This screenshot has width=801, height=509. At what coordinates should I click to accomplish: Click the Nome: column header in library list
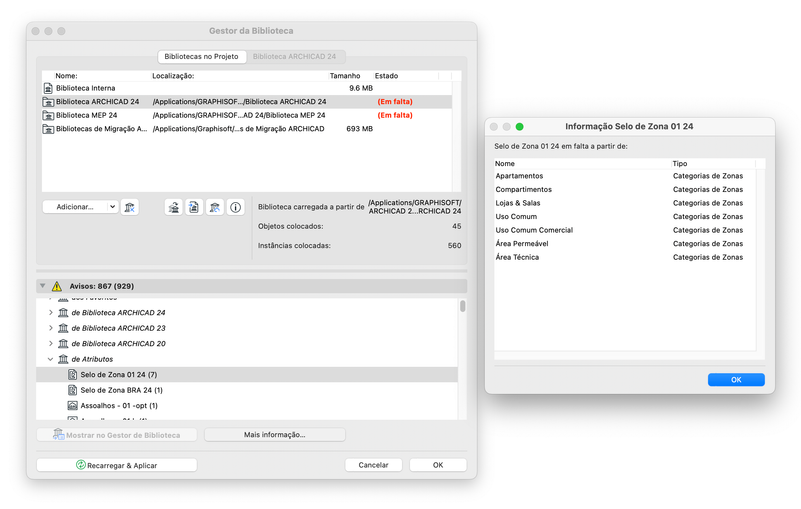[66, 76]
